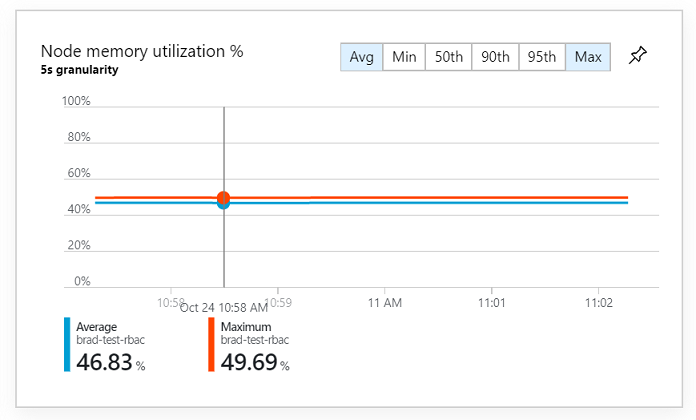Click the blue Average color bar
Viewport: 696px width, 420px height.
coord(67,345)
